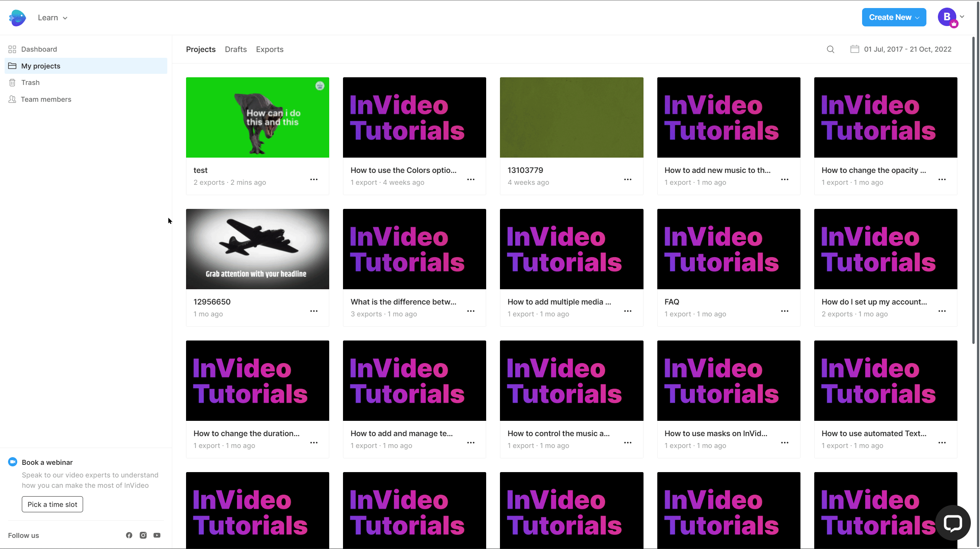
Task: Open the 12956650 airplane thumbnail
Action: point(258,249)
